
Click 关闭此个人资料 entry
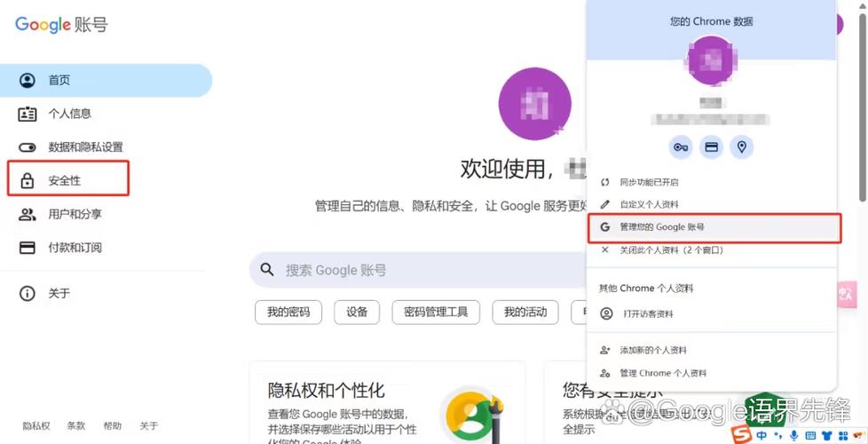711,250
